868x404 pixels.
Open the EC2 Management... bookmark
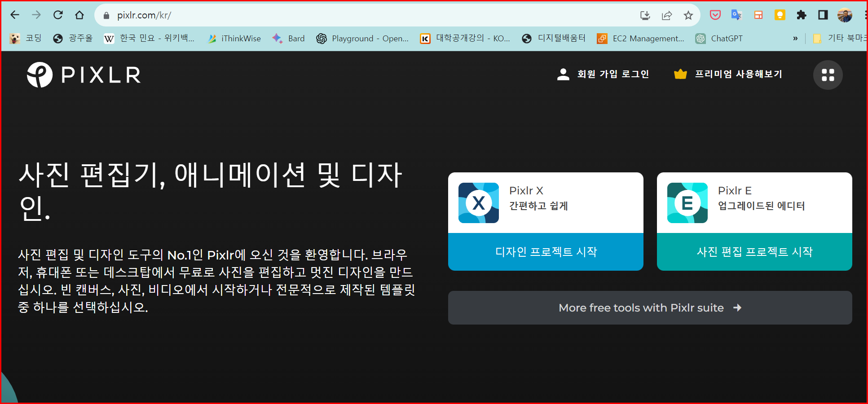[641, 39]
